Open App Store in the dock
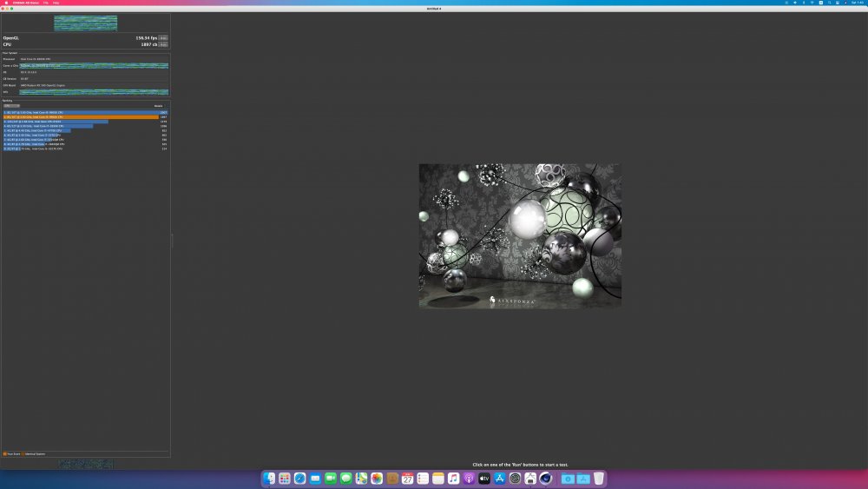 499,479
